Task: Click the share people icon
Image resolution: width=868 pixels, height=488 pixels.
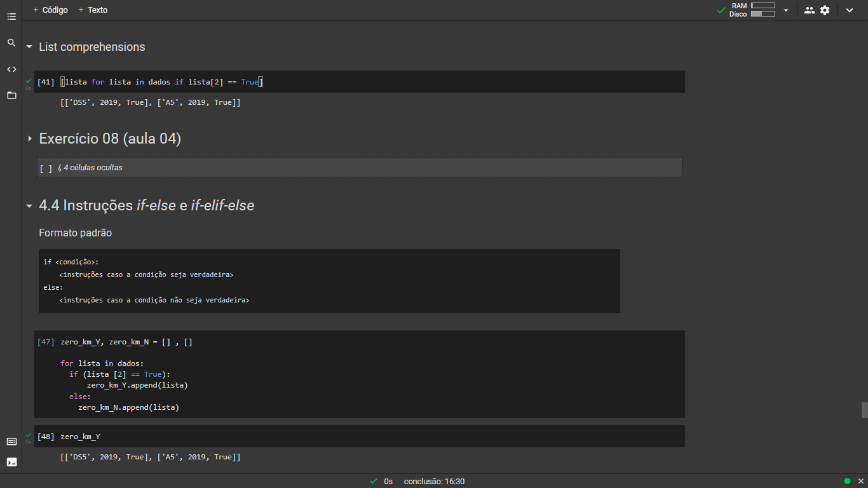Action: (809, 10)
